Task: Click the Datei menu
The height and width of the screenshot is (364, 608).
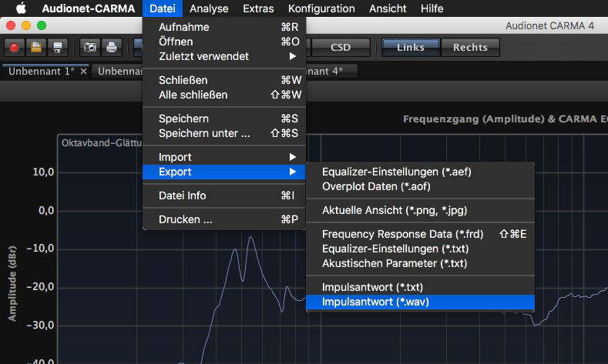Action: coord(163,8)
